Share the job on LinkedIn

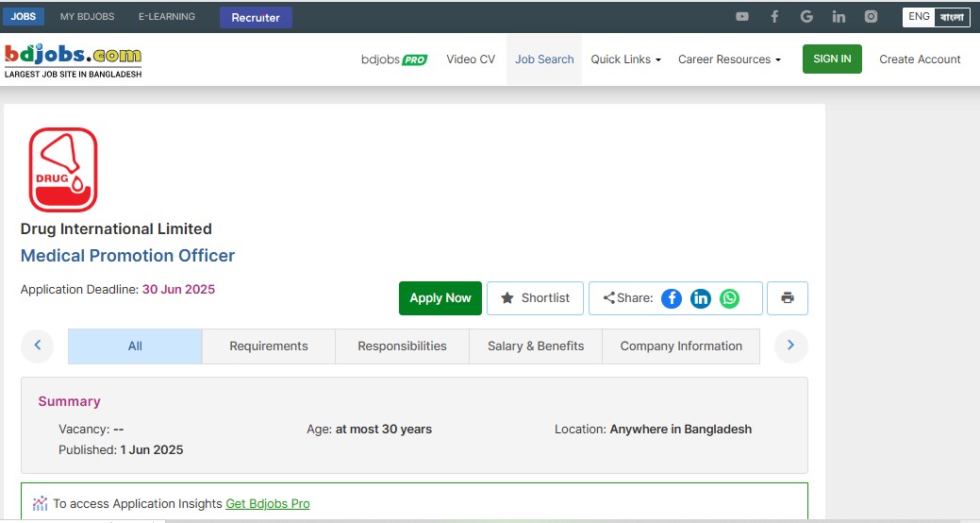701,298
